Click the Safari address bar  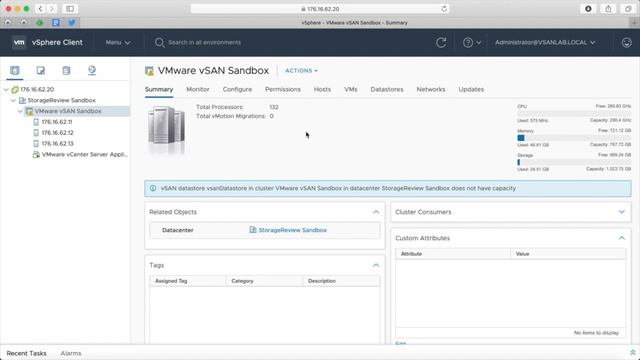tap(320, 9)
